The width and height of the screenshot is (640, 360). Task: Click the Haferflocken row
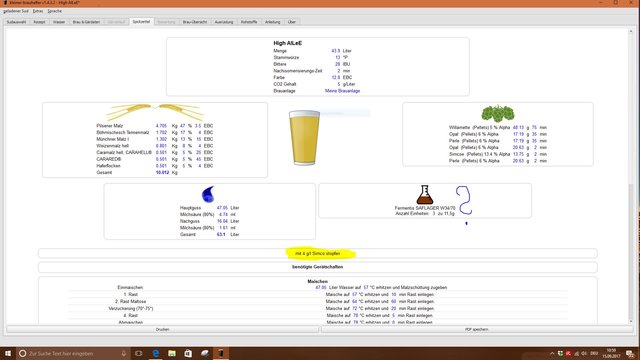[155, 166]
